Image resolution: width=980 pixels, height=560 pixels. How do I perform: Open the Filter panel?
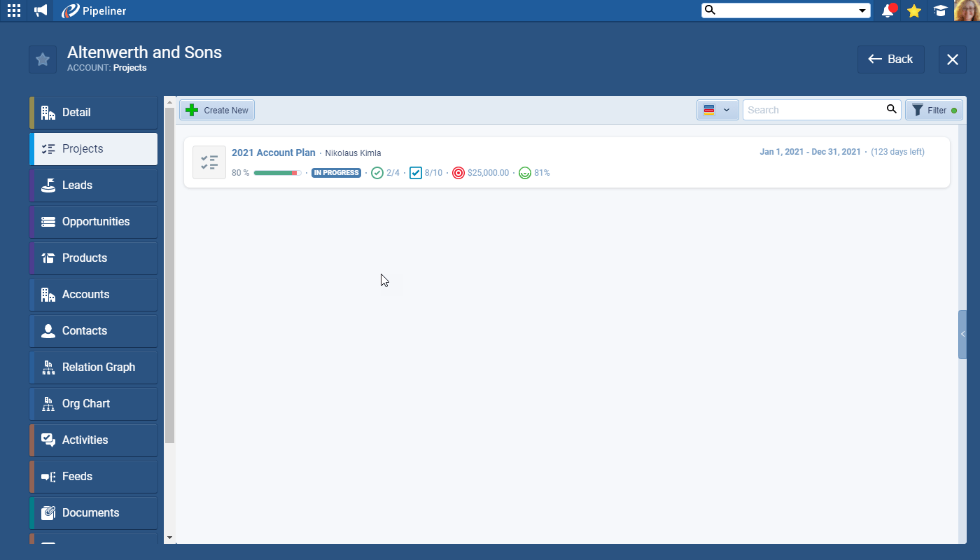[x=934, y=110]
